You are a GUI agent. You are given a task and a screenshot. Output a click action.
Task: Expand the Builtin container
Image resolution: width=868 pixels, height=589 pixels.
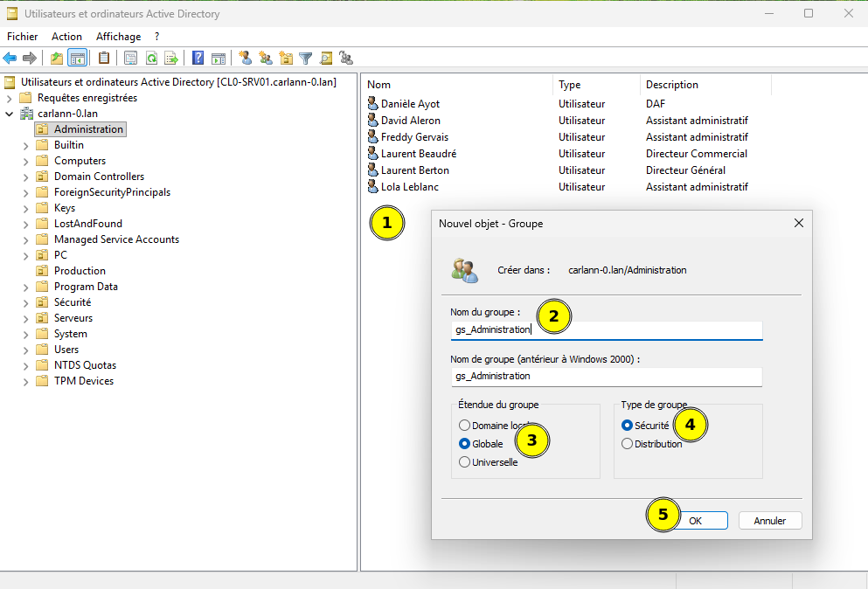(25, 146)
